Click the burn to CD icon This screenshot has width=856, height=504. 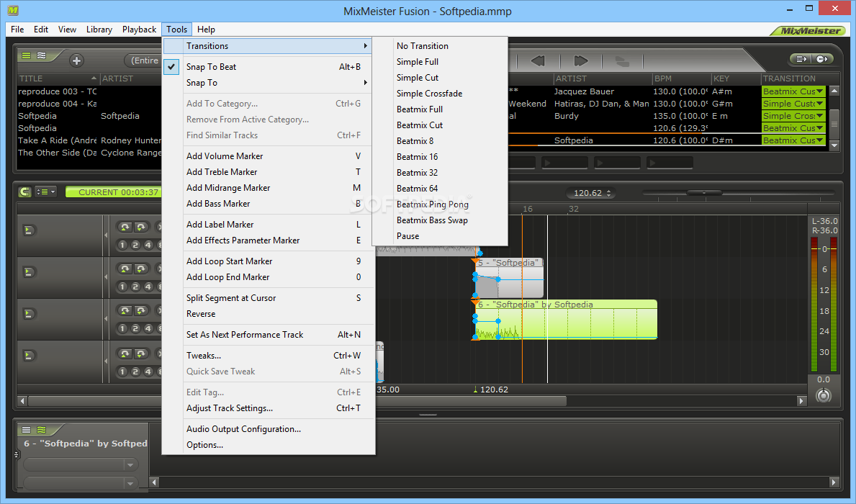822,59
